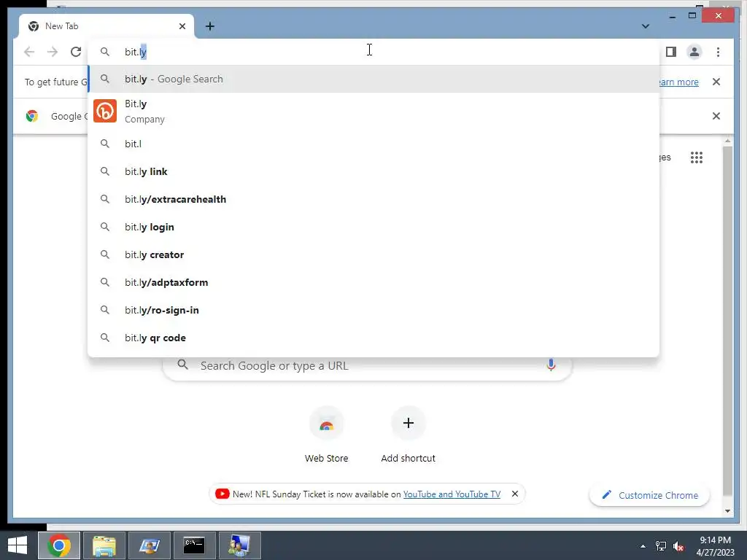The image size is (747, 560).
Task: Click the network tray icon
Action: 661,546
